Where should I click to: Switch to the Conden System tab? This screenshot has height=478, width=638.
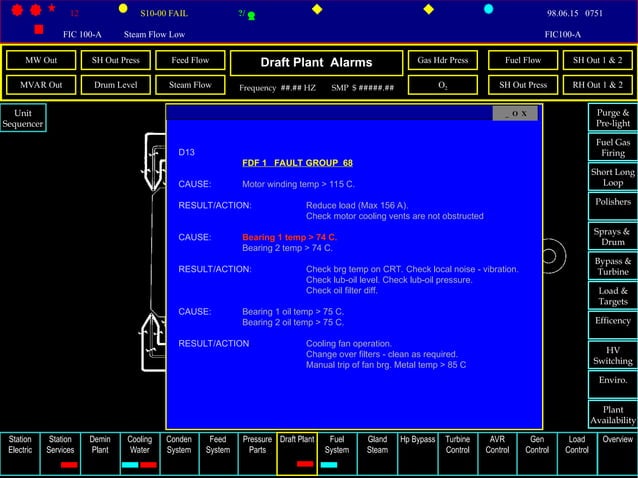click(x=179, y=454)
